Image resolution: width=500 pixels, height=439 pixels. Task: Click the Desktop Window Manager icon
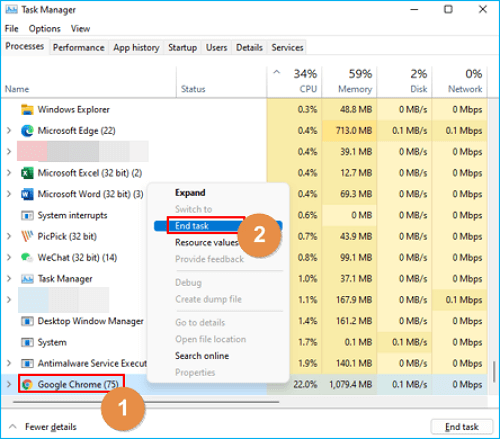pos(27,321)
